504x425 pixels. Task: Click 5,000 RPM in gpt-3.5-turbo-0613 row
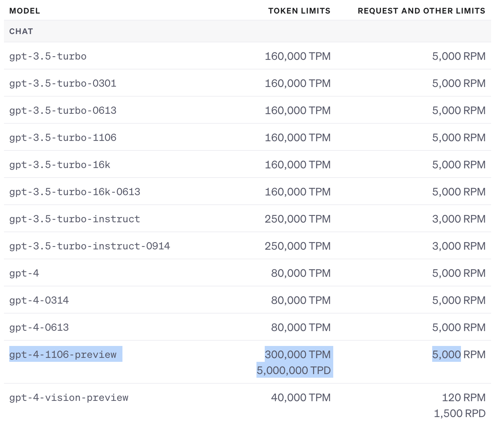pyautogui.click(x=459, y=110)
